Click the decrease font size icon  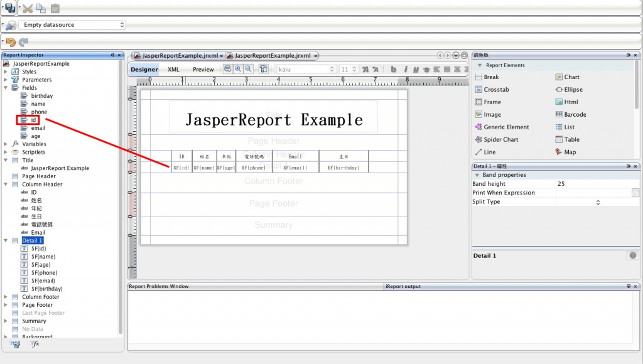tap(376, 69)
